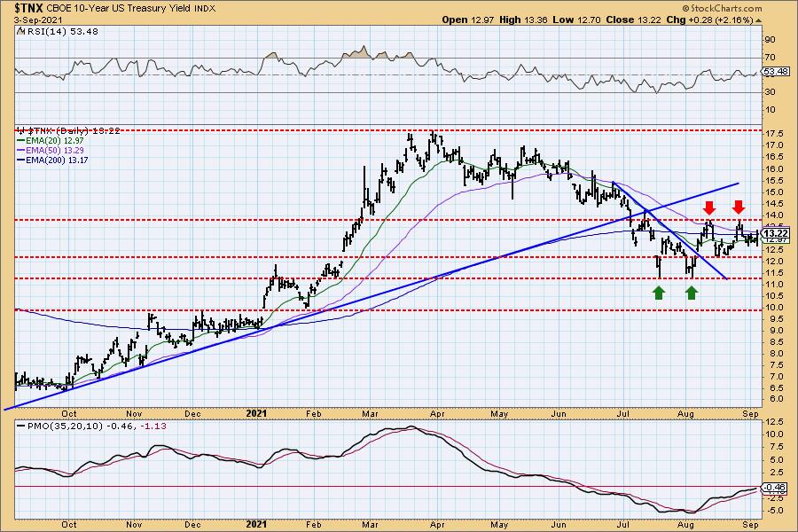The width and height of the screenshot is (798, 532).
Task: Click the 13.22 last price tag on price axis
Action: tap(777, 233)
